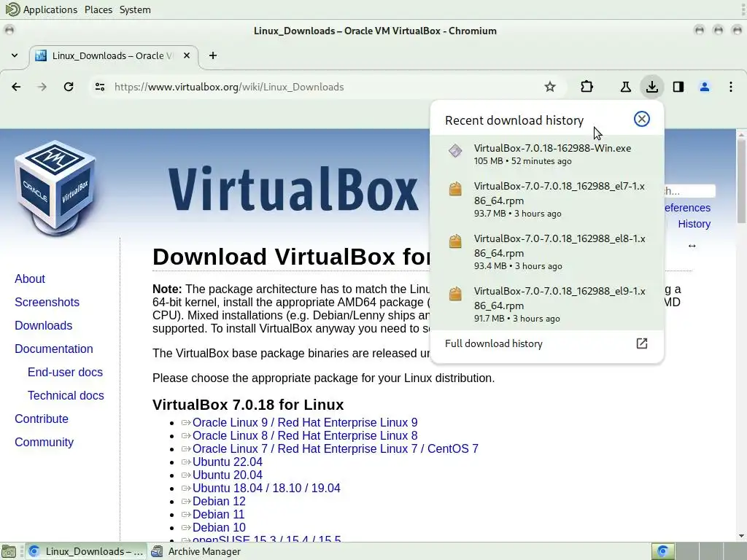Close the Linux_Downloads tab

[x=187, y=55]
